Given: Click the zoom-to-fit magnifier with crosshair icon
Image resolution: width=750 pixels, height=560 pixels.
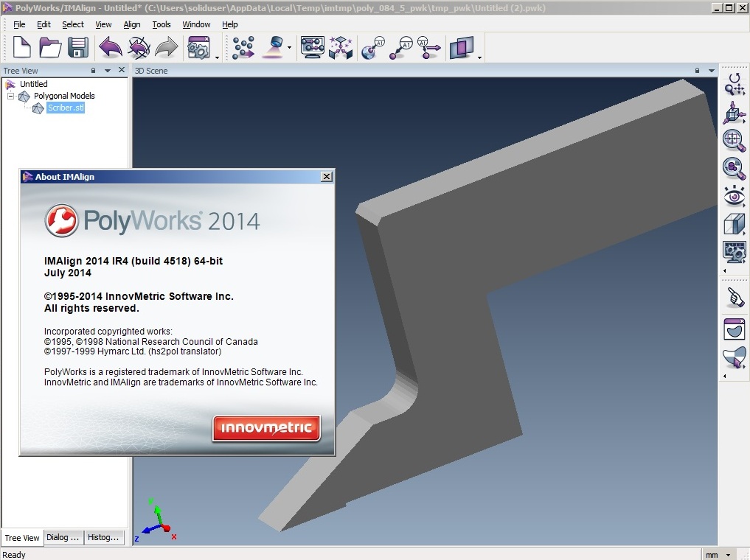Looking at the screenshot, I should click(x=735, y=141).
